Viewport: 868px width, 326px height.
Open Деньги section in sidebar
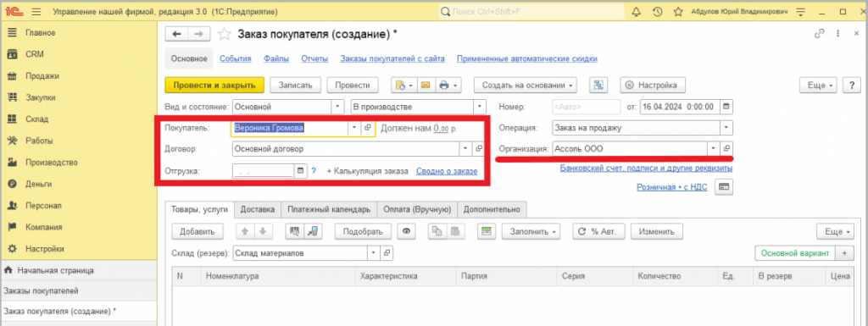[38, 184]
